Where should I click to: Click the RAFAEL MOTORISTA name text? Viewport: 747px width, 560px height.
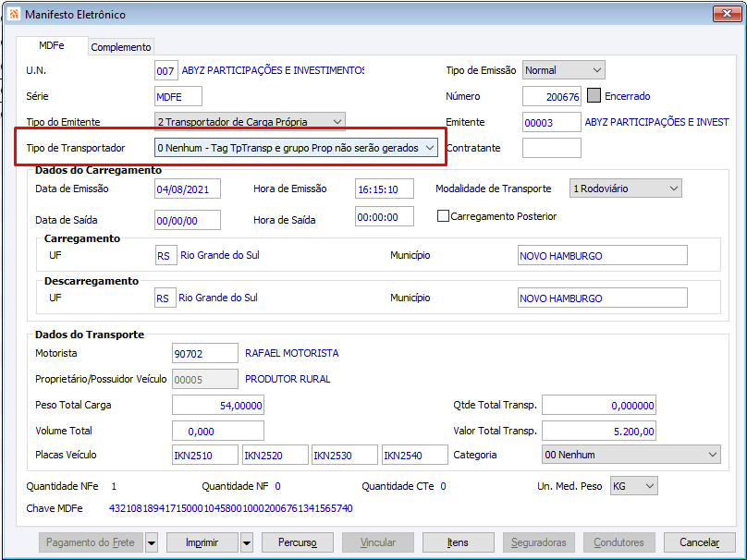coord(292,353)
